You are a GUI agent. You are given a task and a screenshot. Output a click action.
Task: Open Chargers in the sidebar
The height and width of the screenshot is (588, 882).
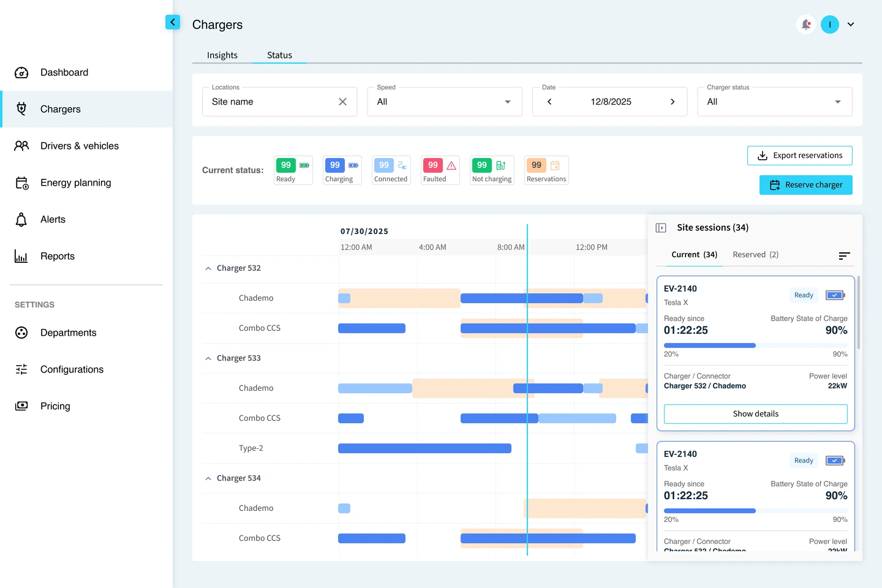[x=86, y=109]
